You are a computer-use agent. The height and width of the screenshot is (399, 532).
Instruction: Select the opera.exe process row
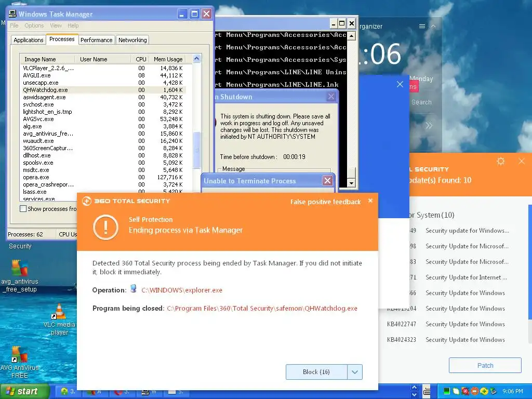103,177
